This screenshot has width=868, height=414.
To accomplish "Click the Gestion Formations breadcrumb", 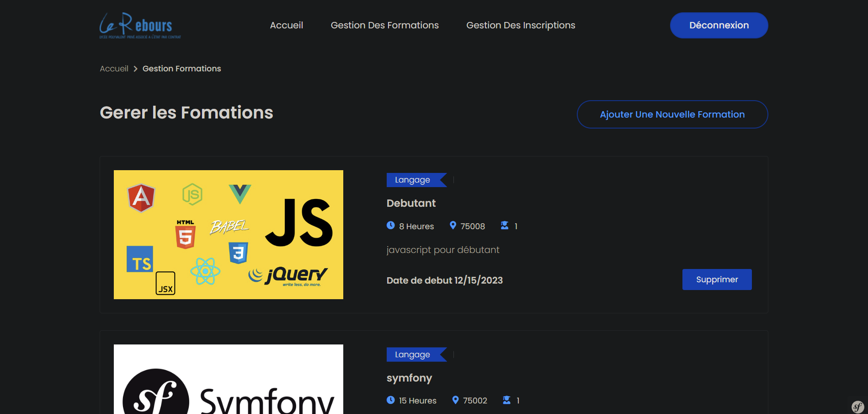I will tap(182, 69).
